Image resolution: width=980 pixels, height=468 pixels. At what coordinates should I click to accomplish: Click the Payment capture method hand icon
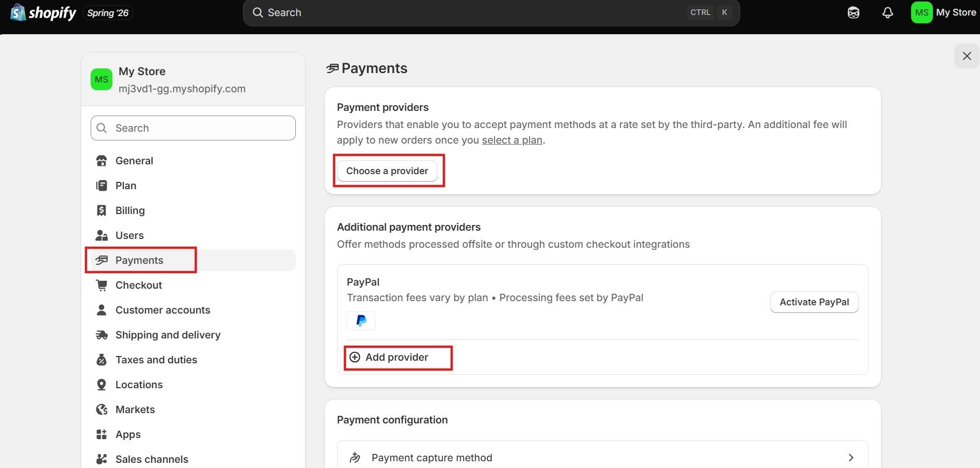355,458
